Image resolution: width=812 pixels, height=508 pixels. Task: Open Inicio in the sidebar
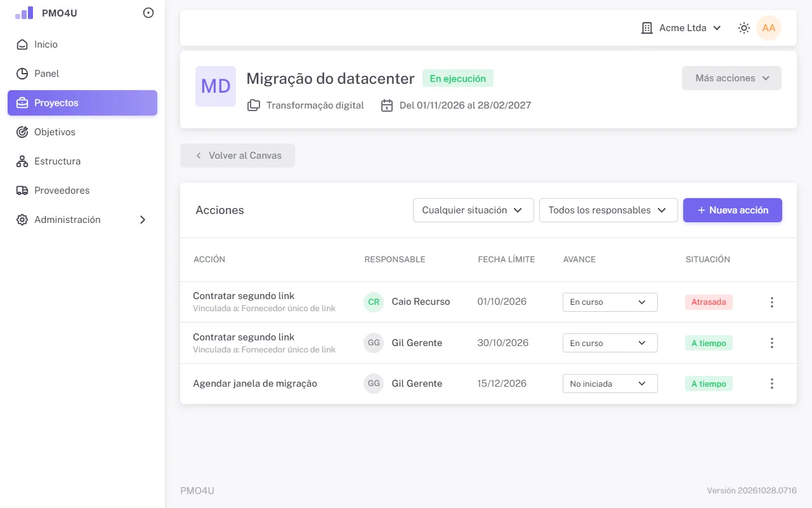coord(82,44)
